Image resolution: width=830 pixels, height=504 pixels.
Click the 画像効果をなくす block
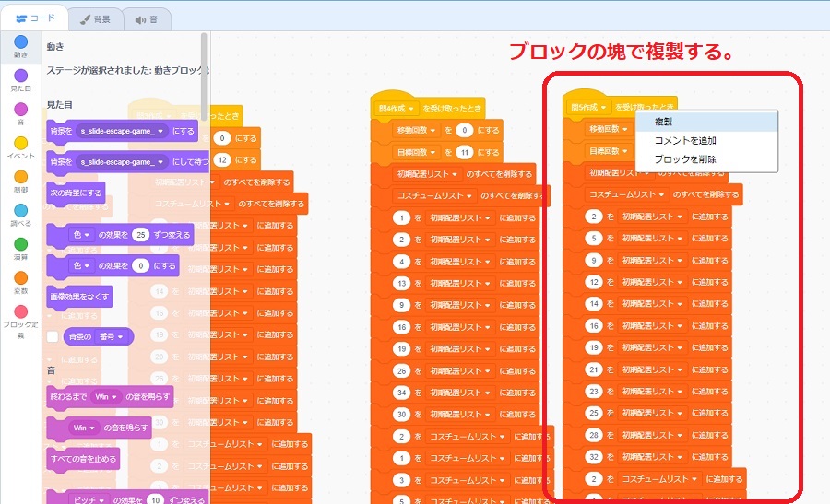point(79,297)
